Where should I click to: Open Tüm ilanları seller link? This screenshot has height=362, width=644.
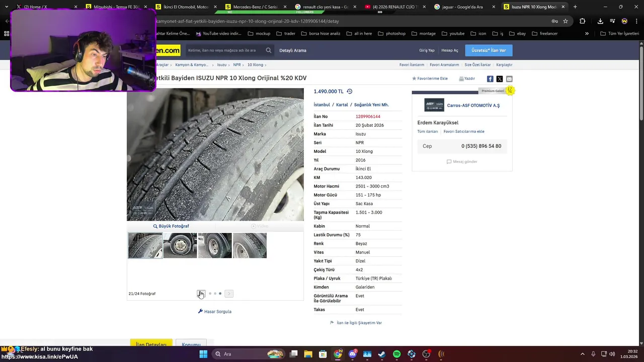pos(428,132)
